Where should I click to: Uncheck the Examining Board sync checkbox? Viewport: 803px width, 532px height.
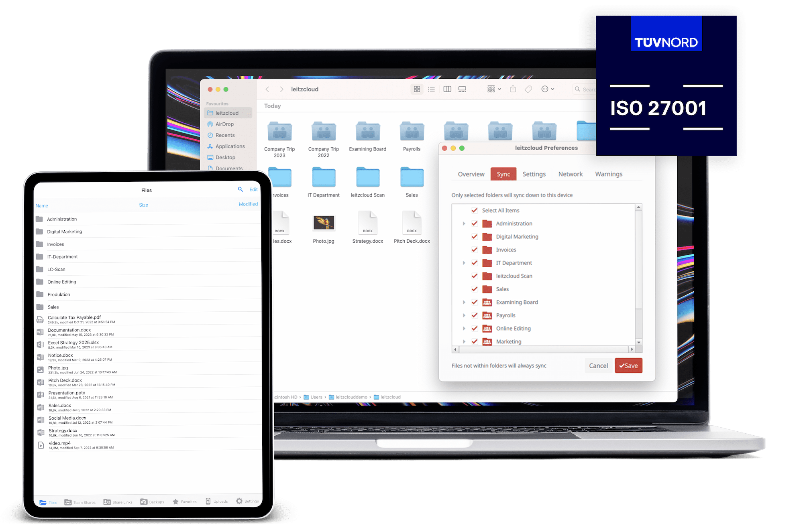click(x=474, y=302)
